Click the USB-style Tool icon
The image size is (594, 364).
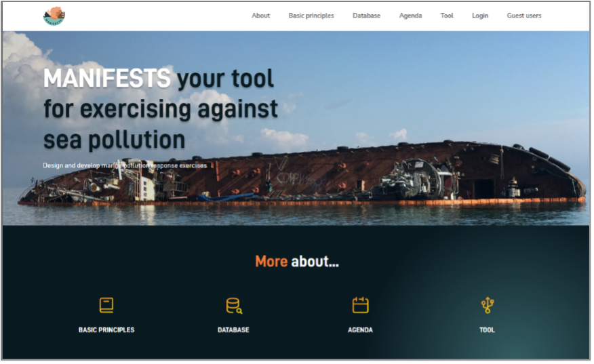click(x=487, y=305)
